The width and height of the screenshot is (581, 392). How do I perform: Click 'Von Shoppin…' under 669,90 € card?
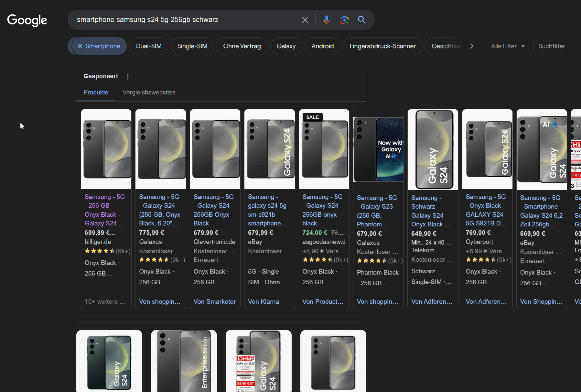(541, 301)
